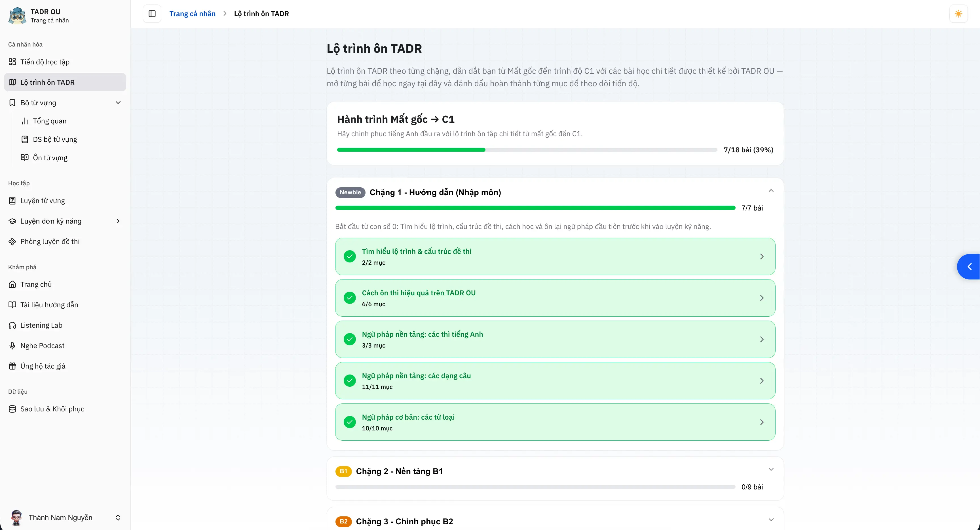980x530 pixels.
Task: Open Cách ôn thi hiệu quả lesson arrow
Action: (762, 298)
